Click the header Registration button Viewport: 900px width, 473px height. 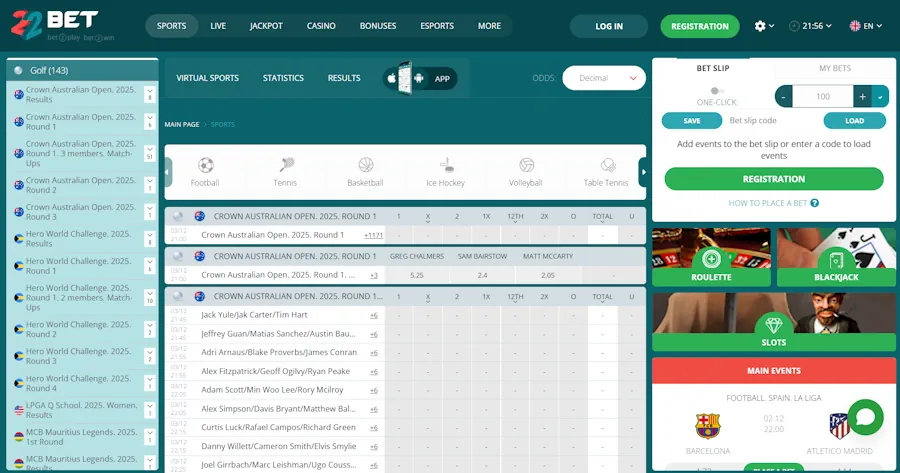[x=700, y=26]
